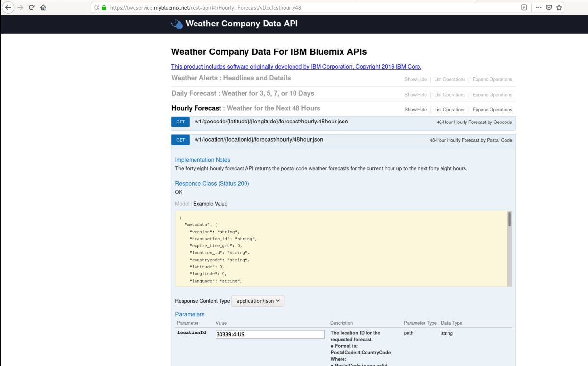Click Show/Hide for Weather Alerts
588x366 pixels.
[416, 79]
